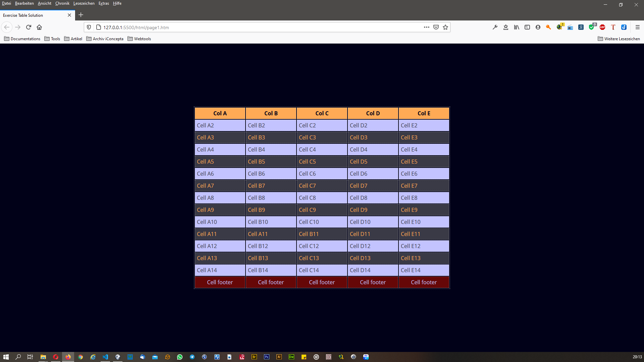Select the Exercise Table Solution tab

coord(34,15)
